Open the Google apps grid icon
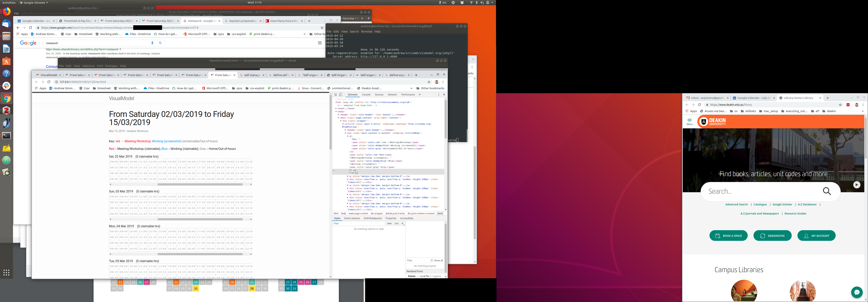The height and width of the screenshot is (302, 868). (320, 43)
